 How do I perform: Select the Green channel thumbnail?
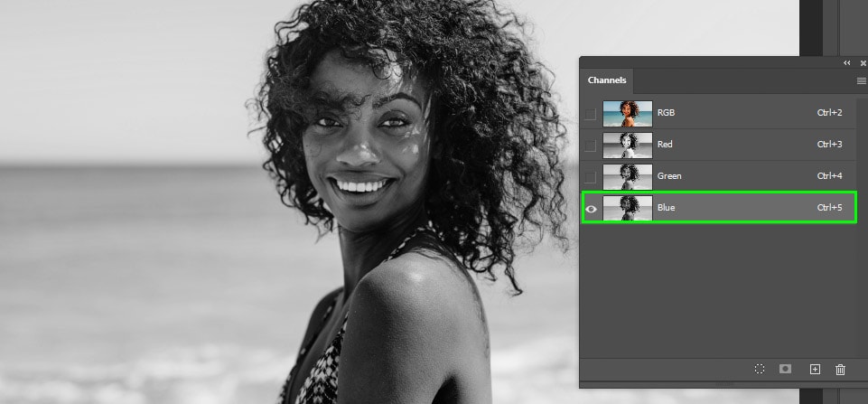pyautogui.click(x=628, y=176)
